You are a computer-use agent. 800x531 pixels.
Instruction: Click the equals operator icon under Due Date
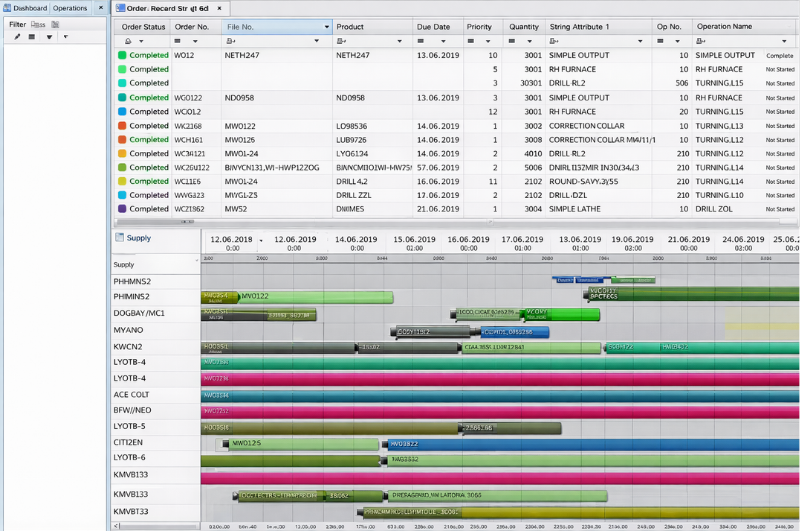point(420,41)
